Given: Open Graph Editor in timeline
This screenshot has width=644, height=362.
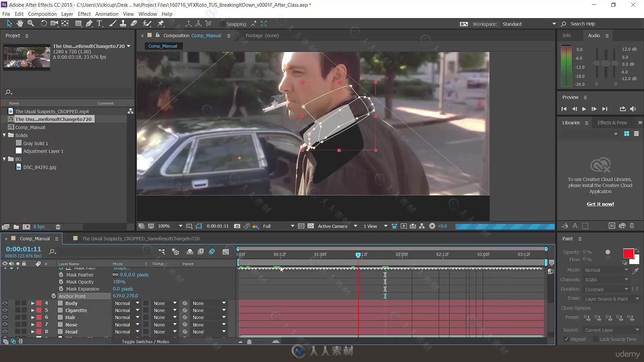Looking at the screenshot, I should 226,251.
